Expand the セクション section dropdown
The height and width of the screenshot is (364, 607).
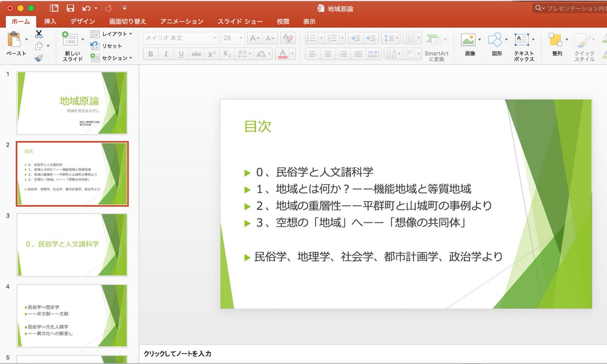131,58
